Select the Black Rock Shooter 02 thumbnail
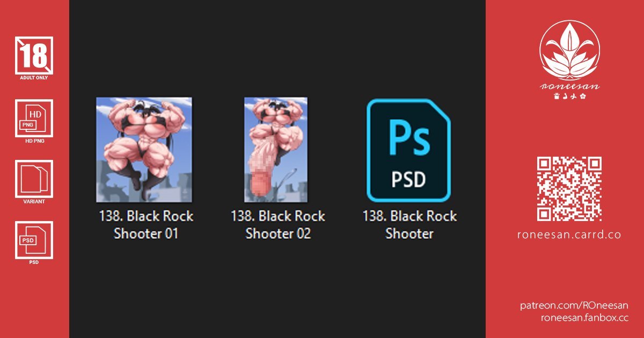 tap(276, 150)
